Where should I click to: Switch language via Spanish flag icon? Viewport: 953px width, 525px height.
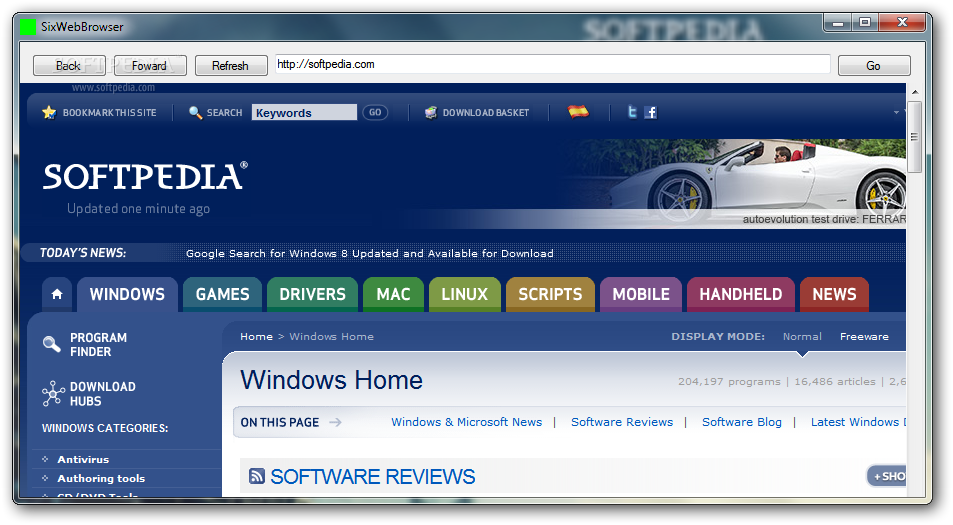pos(578,111)
